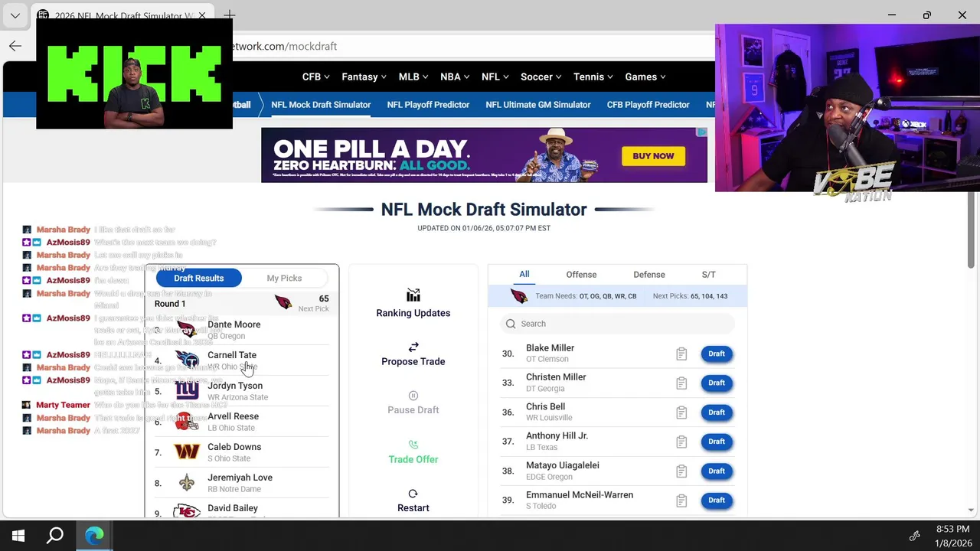Expand the NFL menu
980x551 pixels.
[495, 77]
